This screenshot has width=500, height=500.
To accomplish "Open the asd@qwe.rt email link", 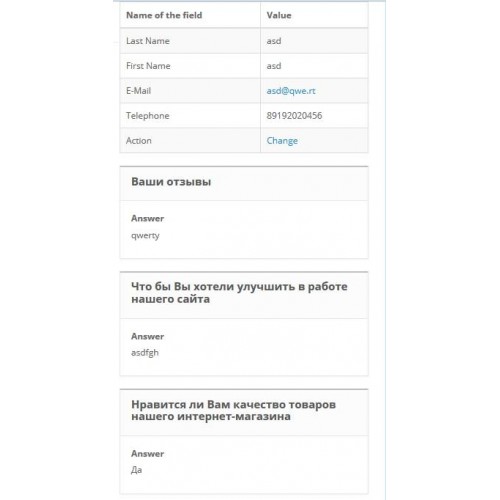I will 291,91.
